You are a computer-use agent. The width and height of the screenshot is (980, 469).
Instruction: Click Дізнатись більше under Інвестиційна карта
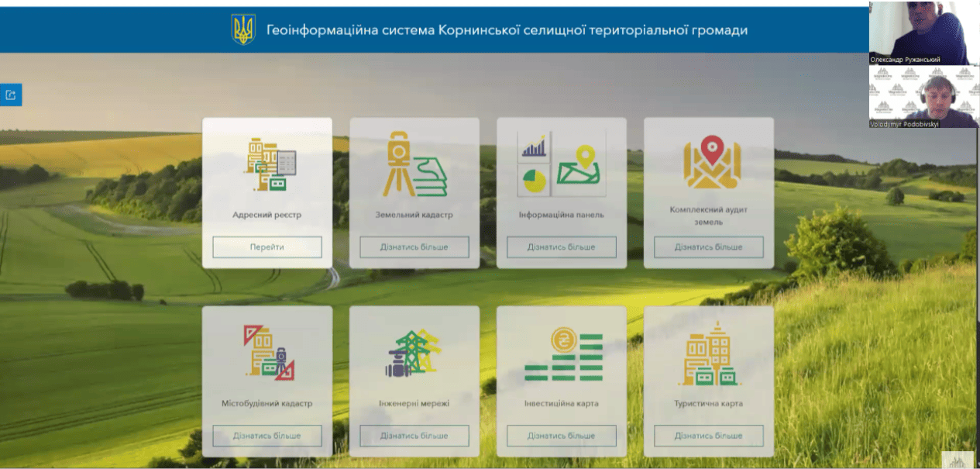562,436
